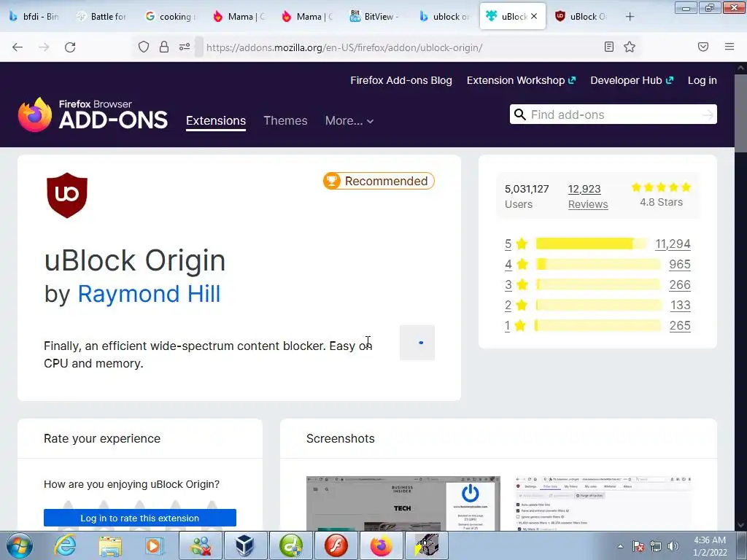747x560 pixels.
Task: Save page to Pocket icon
Action: coord(703,47)
